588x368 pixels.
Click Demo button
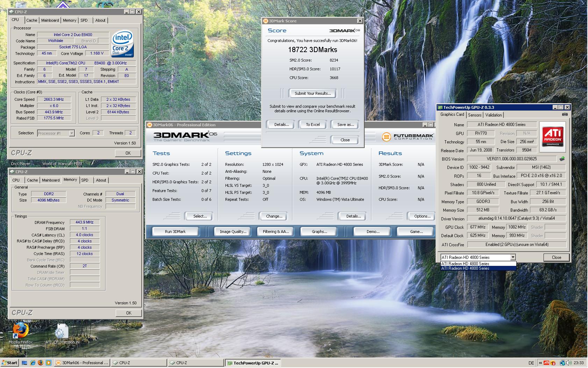(x=373, y=232)
